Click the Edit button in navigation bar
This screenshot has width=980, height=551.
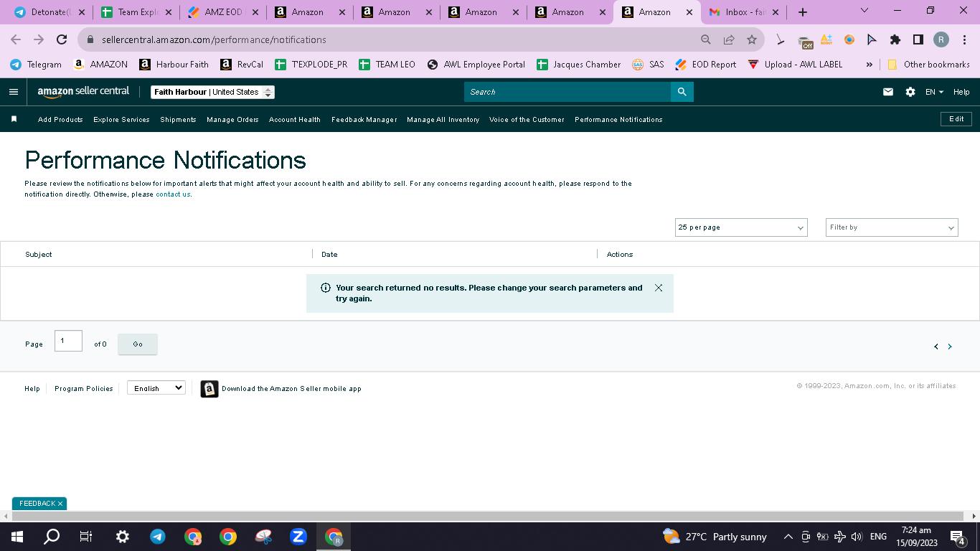[956, 119]
